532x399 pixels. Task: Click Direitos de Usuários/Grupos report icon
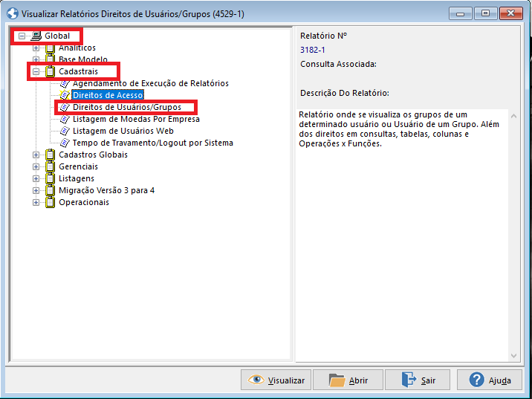(x=65, y=107)
